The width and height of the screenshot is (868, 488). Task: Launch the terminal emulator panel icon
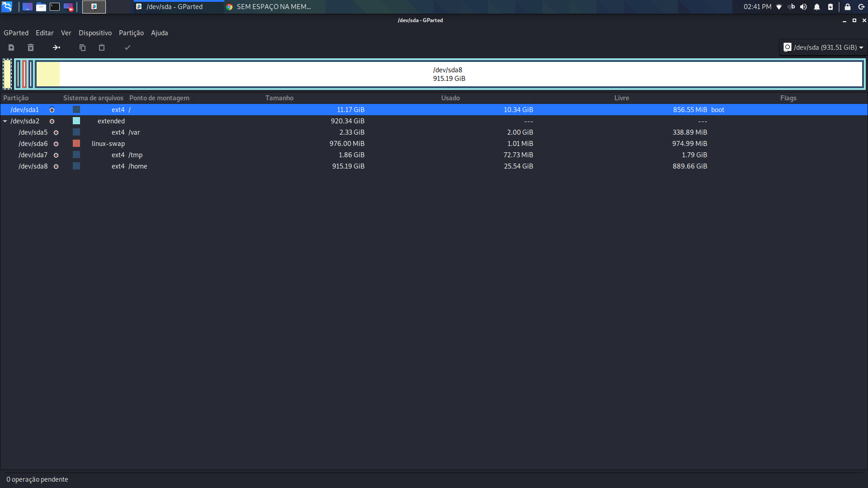coord(55,7)
